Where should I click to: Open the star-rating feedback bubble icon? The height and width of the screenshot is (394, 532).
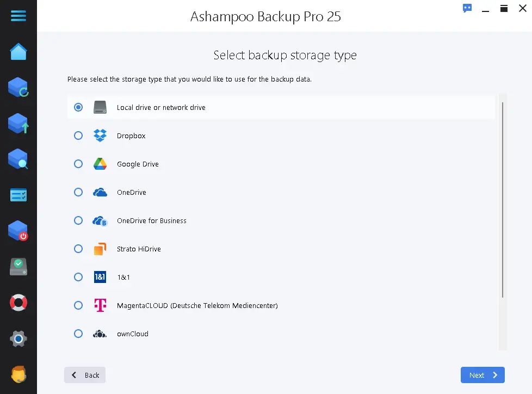[467, 8]
